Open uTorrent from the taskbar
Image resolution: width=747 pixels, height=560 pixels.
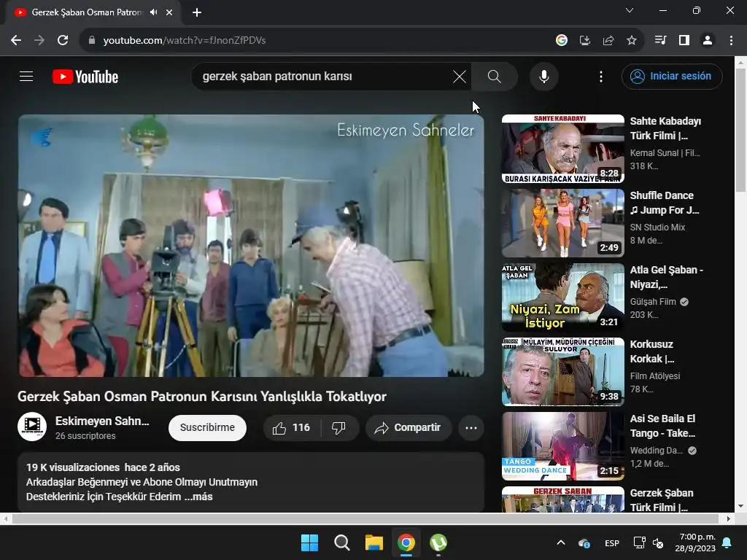438,542
